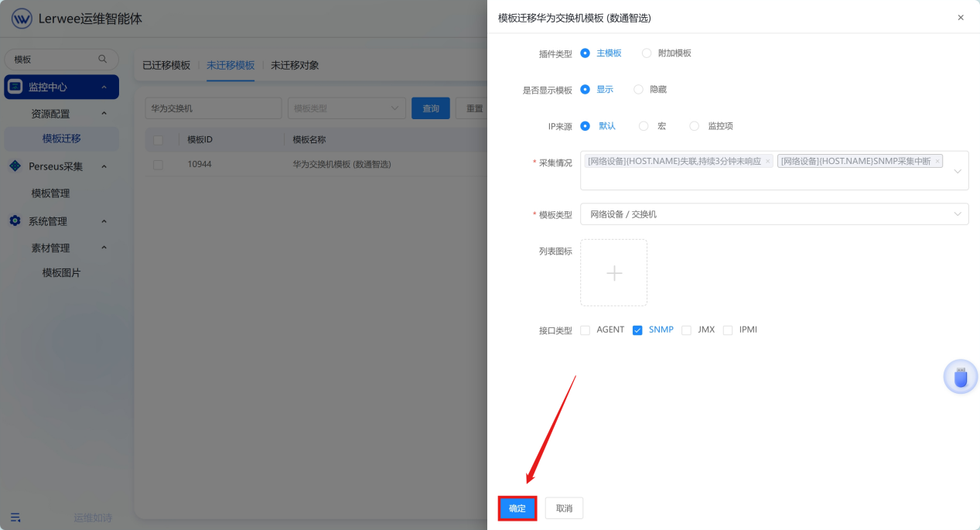
Task: Click row name 华为交换机模板 (数通智选)
Action: tap(342, 165)
